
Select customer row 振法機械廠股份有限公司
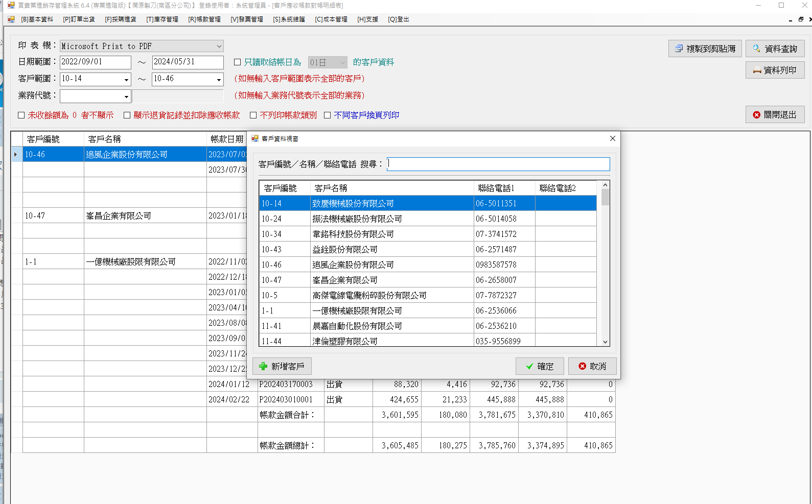(428, 219)
